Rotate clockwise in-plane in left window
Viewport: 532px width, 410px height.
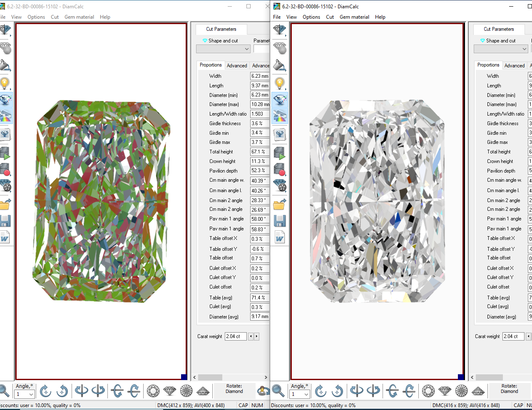[x=45, y=391]
